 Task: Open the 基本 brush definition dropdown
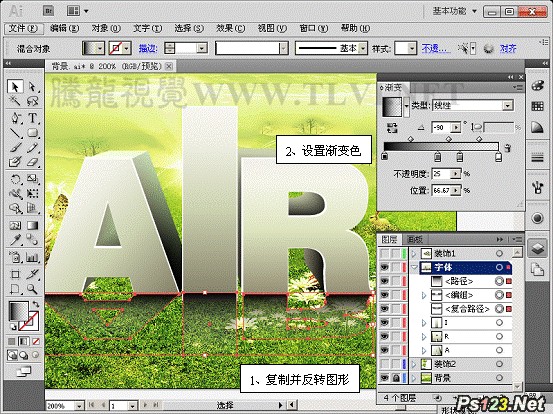point(331,48)
